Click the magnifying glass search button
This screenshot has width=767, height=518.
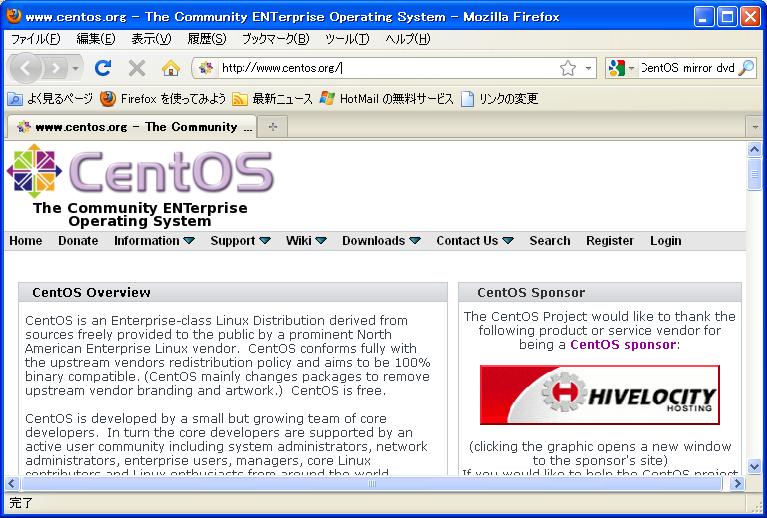point(746,68)
